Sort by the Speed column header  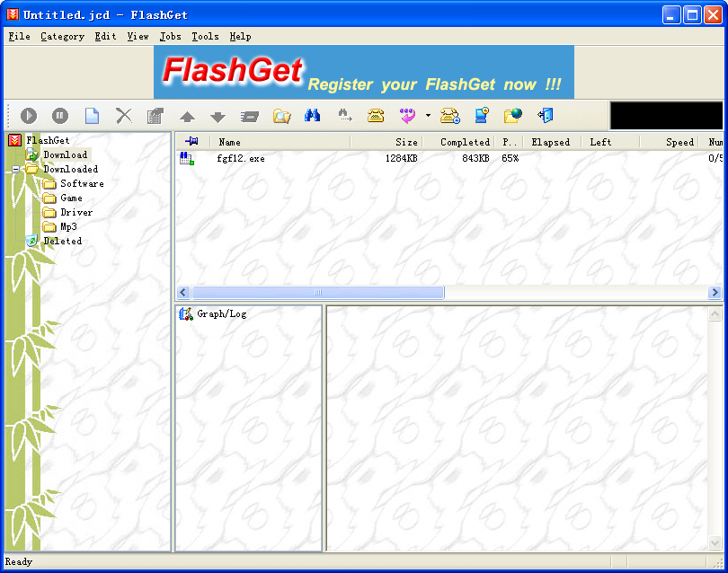click(x=669, y=142)
